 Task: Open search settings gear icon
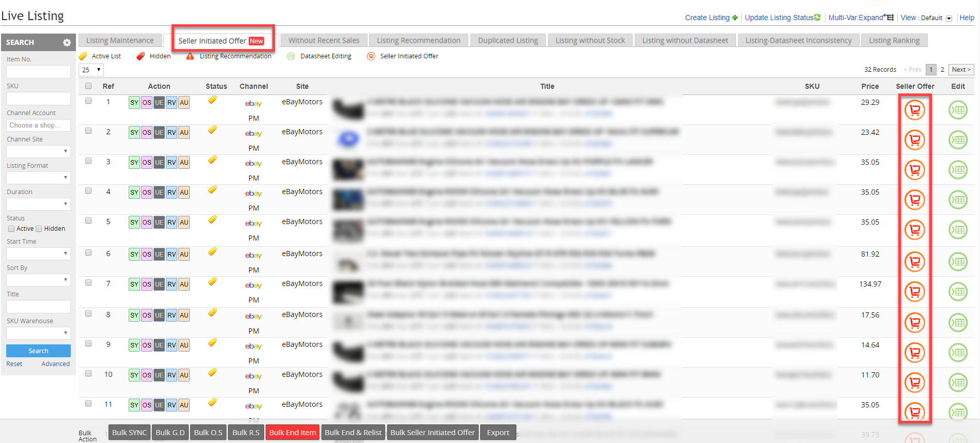point(67,42)
